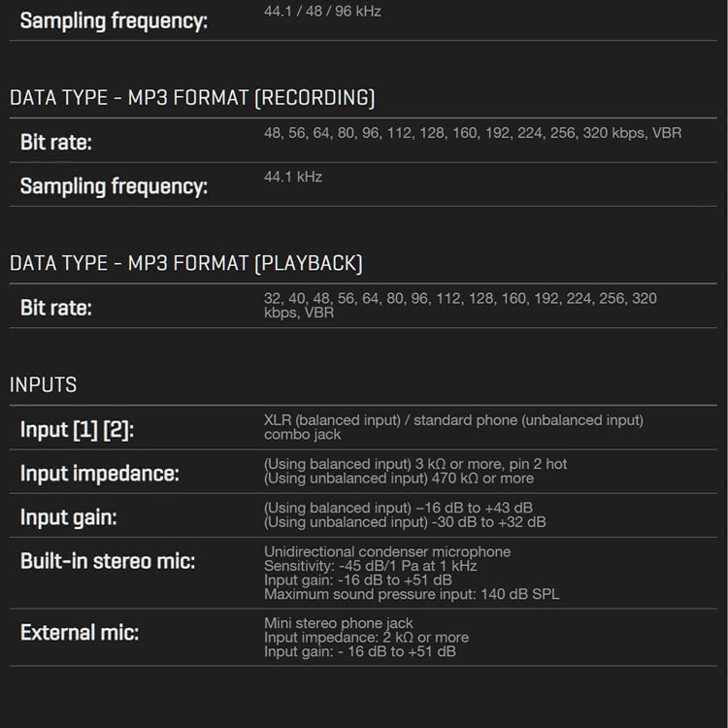
Task: Select the 44.1 kHz sampling frequency value
Action: coord(293,177)
